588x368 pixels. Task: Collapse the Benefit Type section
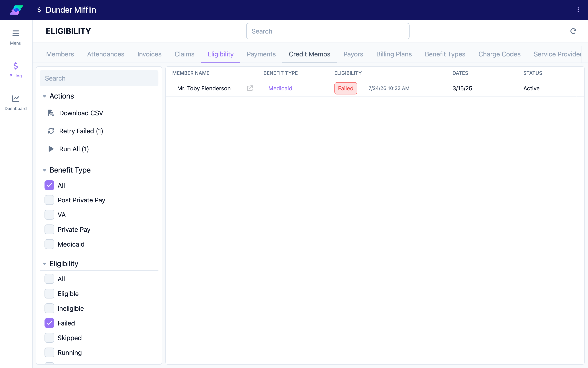[x=45, y=170]
